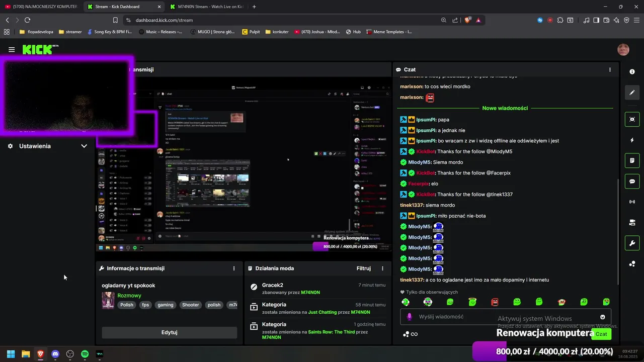The image size is (644, 362).
Task: Open the Meme Templates bookmark
Action: tap(389, 32)
